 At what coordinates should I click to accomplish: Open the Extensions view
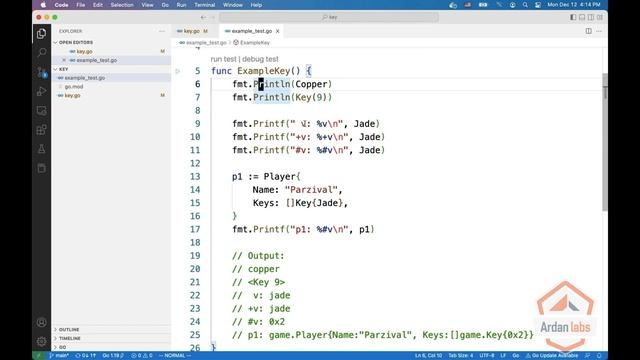(41, 130)
